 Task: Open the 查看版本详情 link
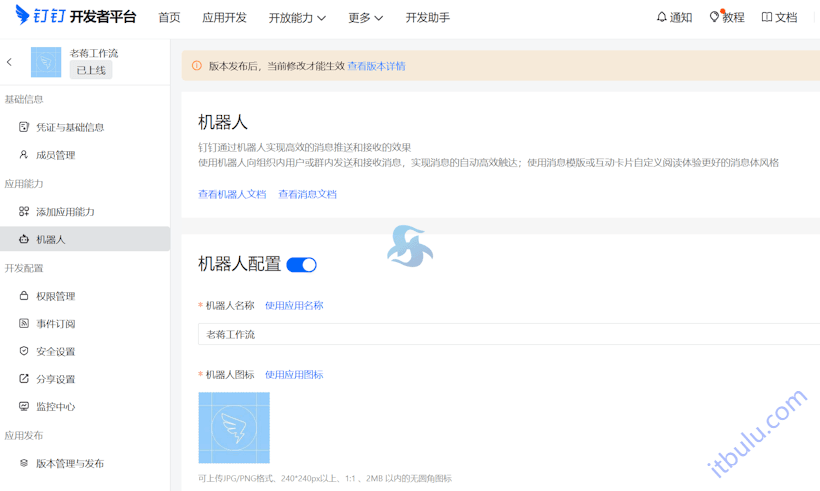(377, 66)
